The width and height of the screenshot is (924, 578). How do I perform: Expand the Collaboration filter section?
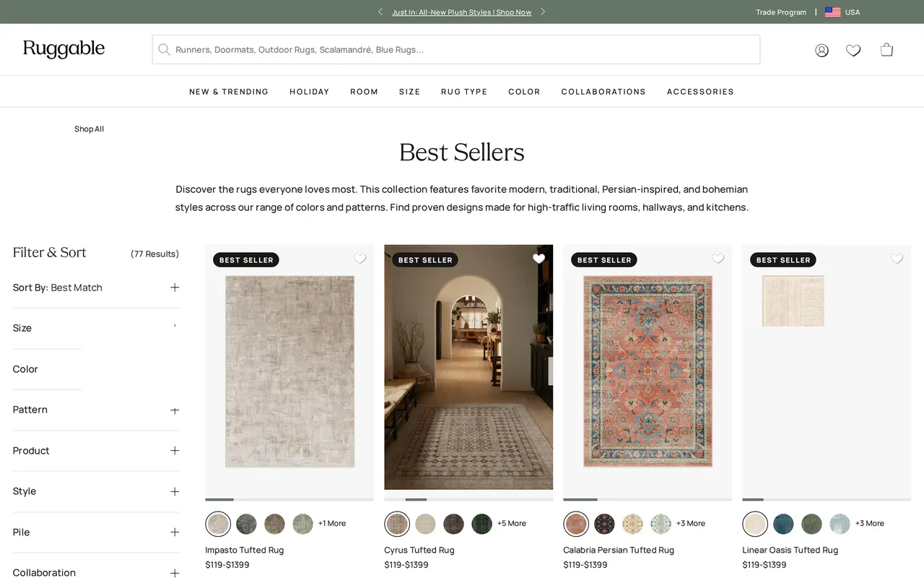(96, 572)
